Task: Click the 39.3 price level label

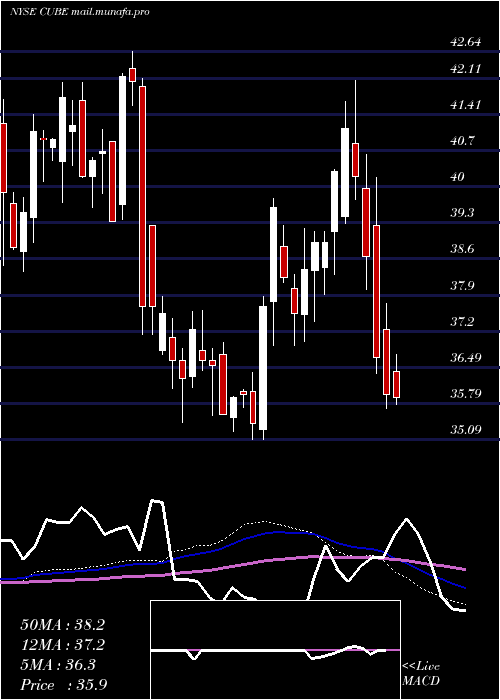Action: pyautogui.click(x=462, y=213)
